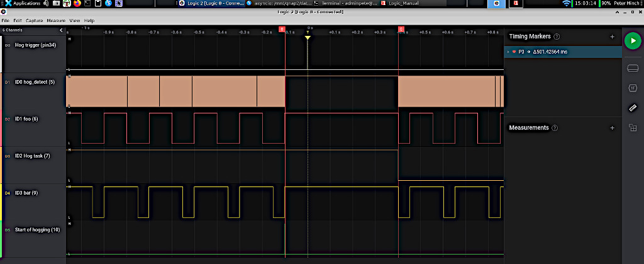The height and width of the screenshot is (264, 644).
Task: Open the clipboard icon in the top panel
Action: click(x=97, y=4)
